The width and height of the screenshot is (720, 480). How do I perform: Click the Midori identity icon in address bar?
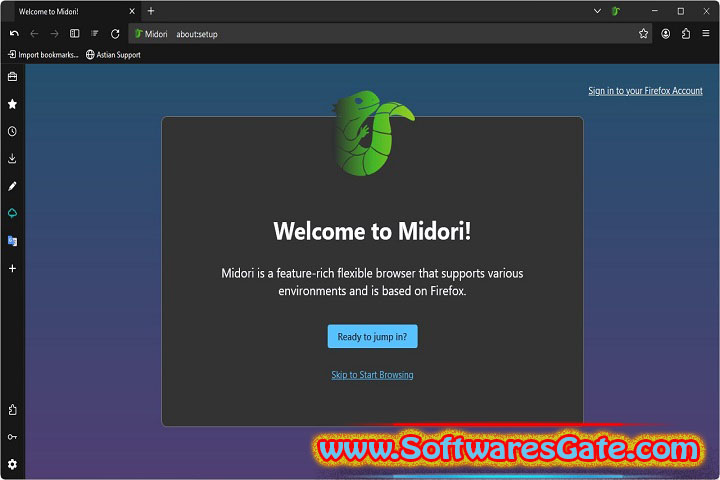151,34
